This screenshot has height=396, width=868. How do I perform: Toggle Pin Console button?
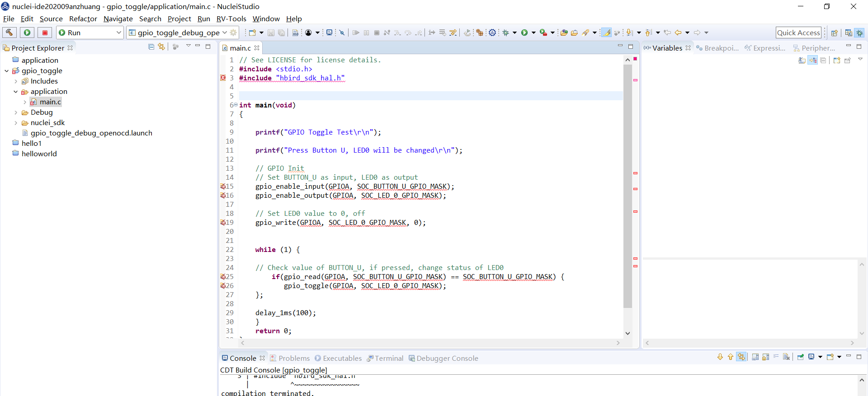[801, 357]
